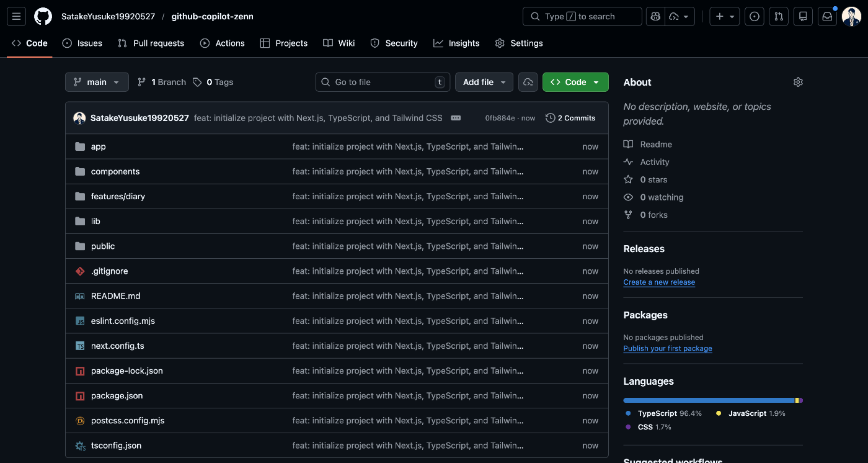868x463 pixels.
Task: Click the CSS 1.7% language entry
Action: tap(649, 427)
